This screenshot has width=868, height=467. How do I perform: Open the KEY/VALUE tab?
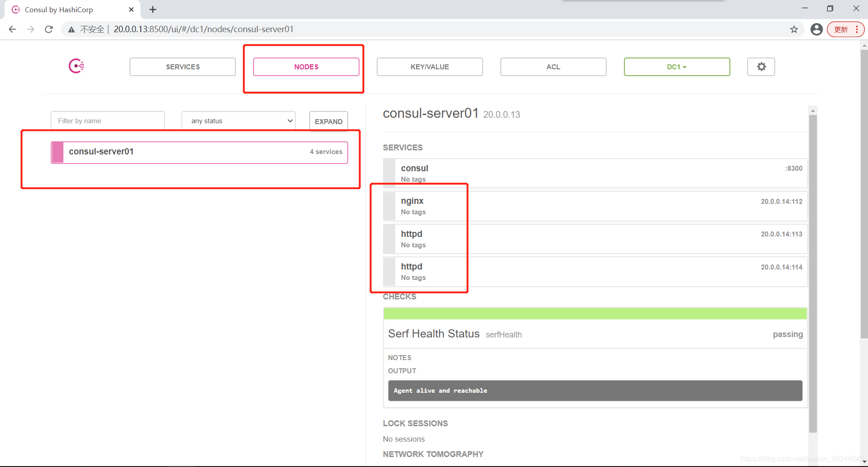(x=430, y=67)
